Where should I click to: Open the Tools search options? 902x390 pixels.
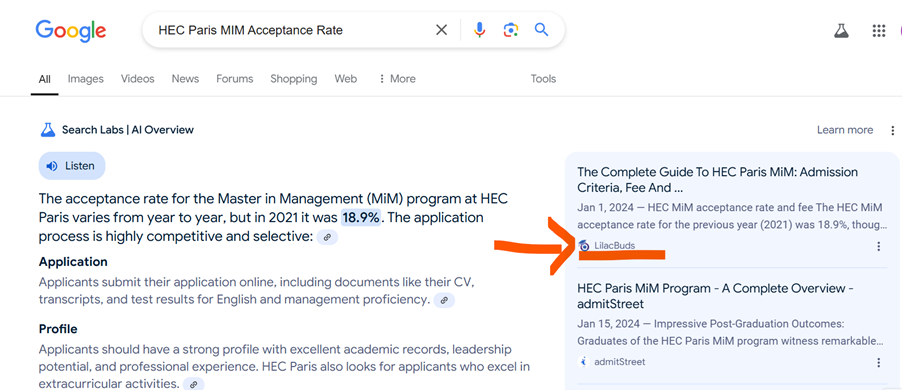coord(543,79)
